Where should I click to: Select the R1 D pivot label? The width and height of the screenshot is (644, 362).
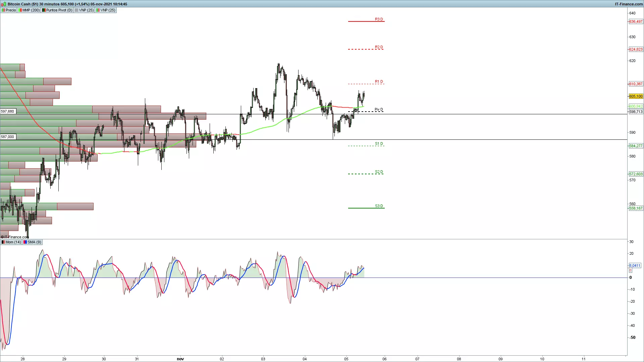(x=379, y=81)
